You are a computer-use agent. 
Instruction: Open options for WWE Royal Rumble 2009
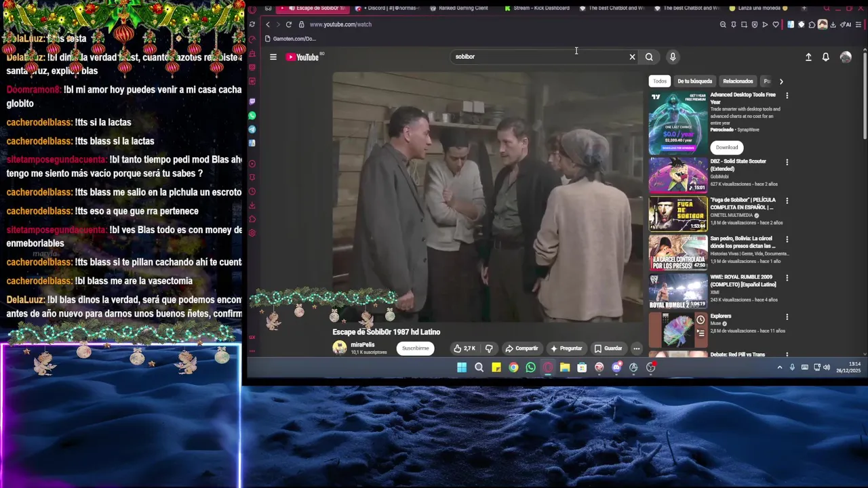click(787, 278)
